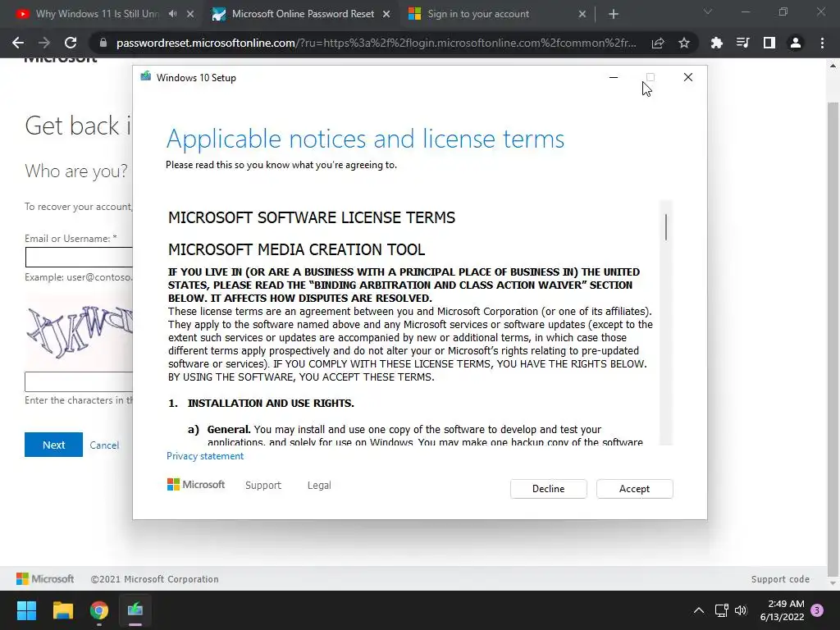Close the Windows 10 Setup dialog
Viewport: 840px width, 630px height.
point(688,78)
